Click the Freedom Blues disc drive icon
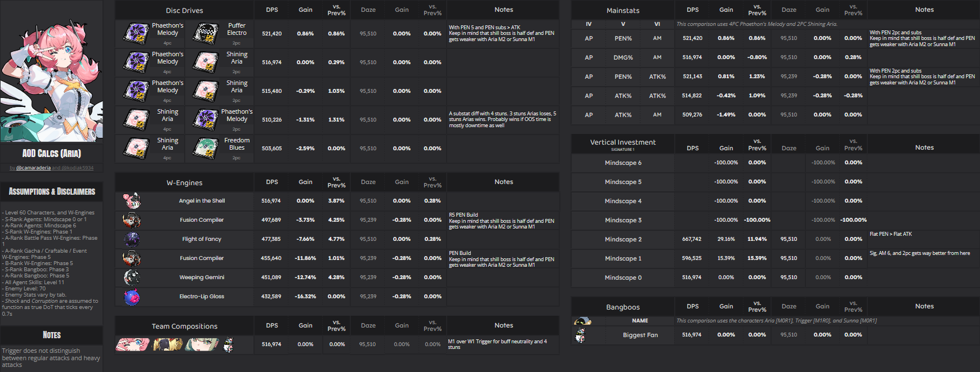Screen dimensions: 980x372 tap(206, 149)
